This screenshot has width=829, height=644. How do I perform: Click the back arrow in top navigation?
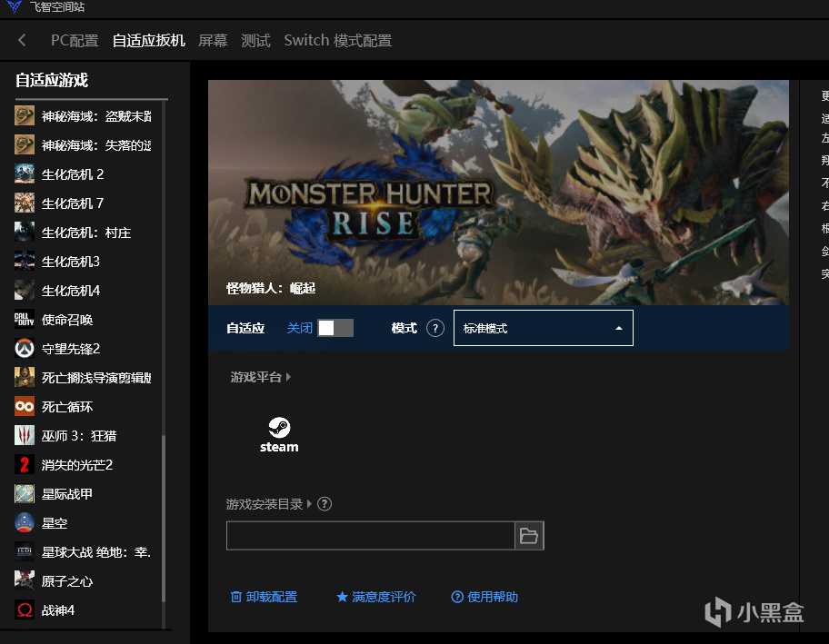[x=22, y=40]
